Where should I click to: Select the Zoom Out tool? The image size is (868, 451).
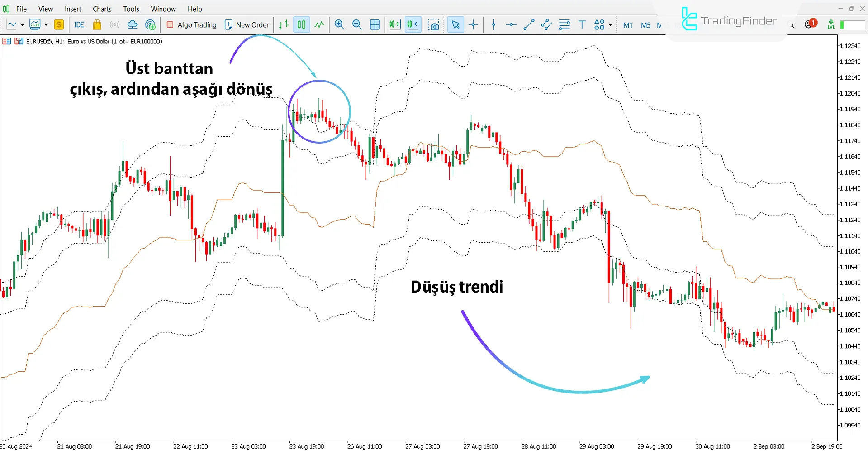click(357, 25)
